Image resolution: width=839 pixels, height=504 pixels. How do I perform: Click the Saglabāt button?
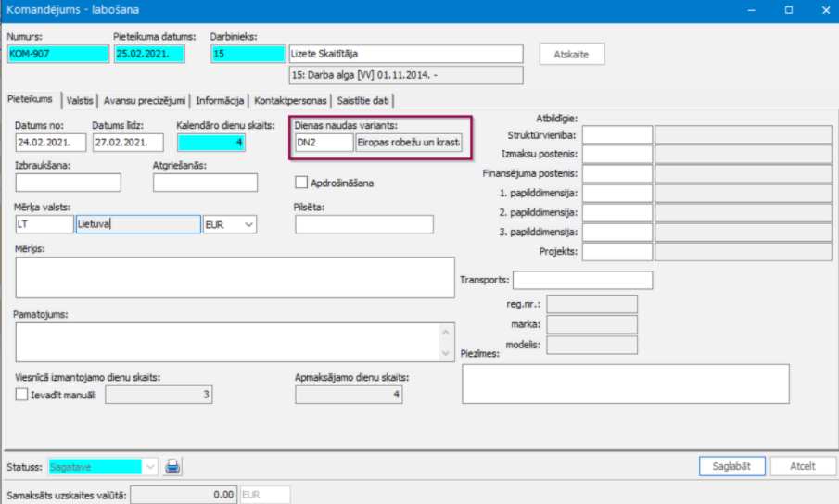[731, 466]
